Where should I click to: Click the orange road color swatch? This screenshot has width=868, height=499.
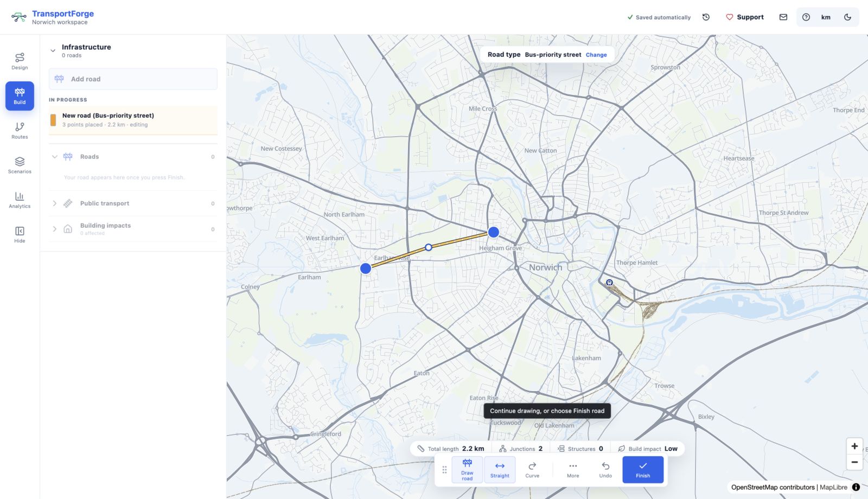pos(53,120)
